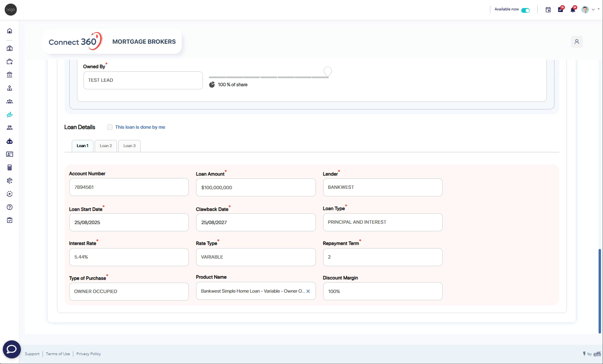This screenshot has width=603, height=364.
Task: Click the Account Number input field
Action: pos(129,187)
